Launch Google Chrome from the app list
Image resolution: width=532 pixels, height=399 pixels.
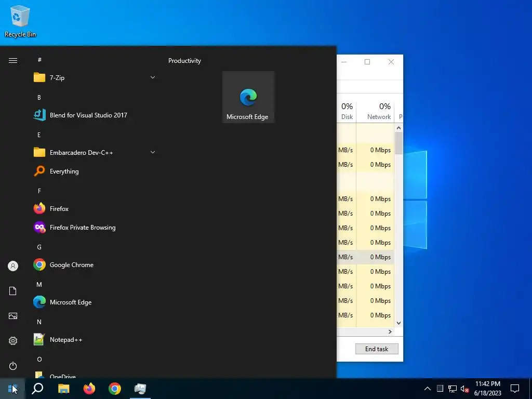[x=95, y=264]
